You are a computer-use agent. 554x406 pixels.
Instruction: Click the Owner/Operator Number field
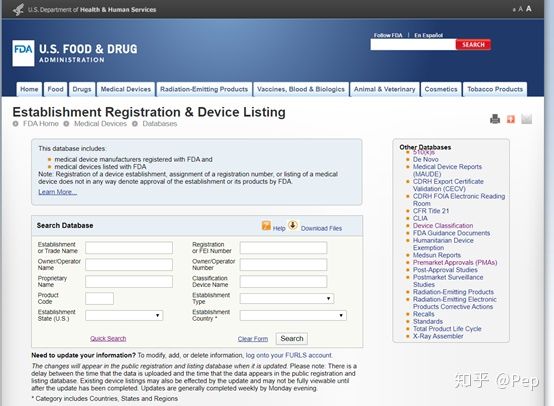(x=283, y=265)
